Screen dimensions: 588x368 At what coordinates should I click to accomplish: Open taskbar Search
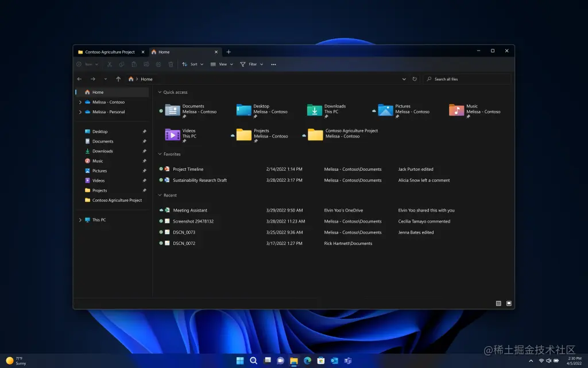point(253,361)
